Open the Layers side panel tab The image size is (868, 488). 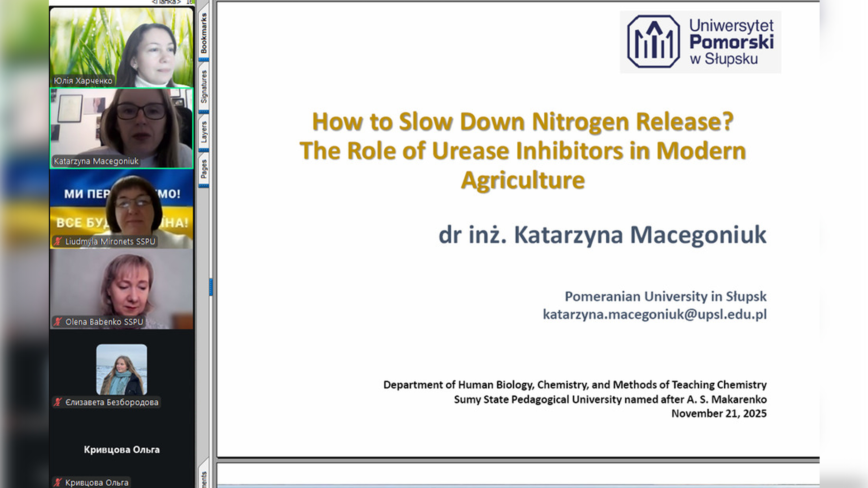[204, 132]
